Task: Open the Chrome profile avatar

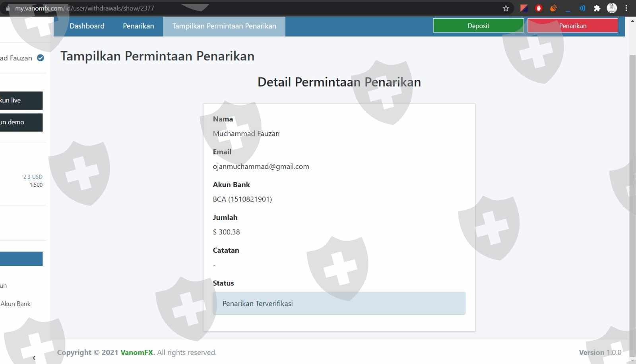Action: point(612,8)
